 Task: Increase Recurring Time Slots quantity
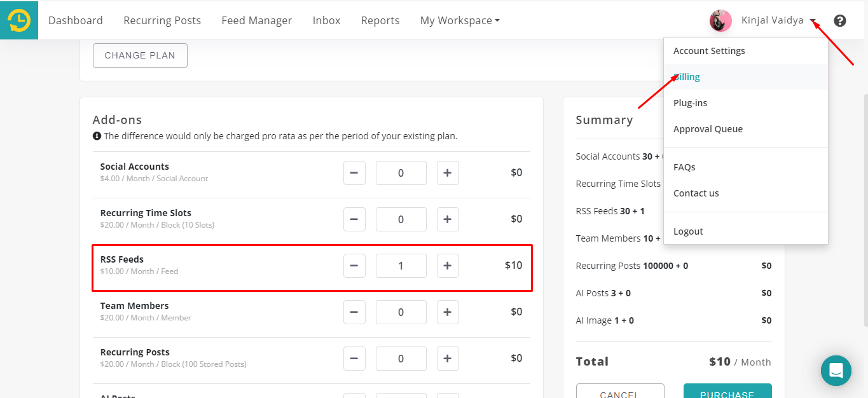click(448, 219)
